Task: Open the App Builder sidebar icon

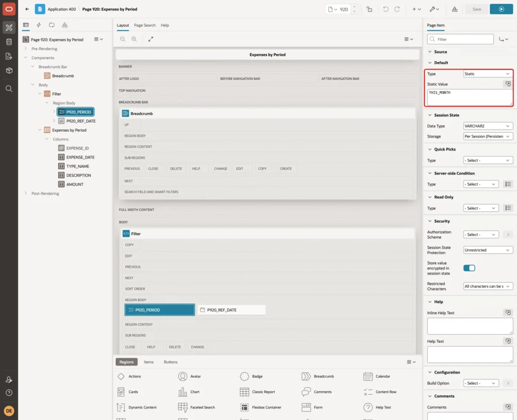Action: (9, 27)
